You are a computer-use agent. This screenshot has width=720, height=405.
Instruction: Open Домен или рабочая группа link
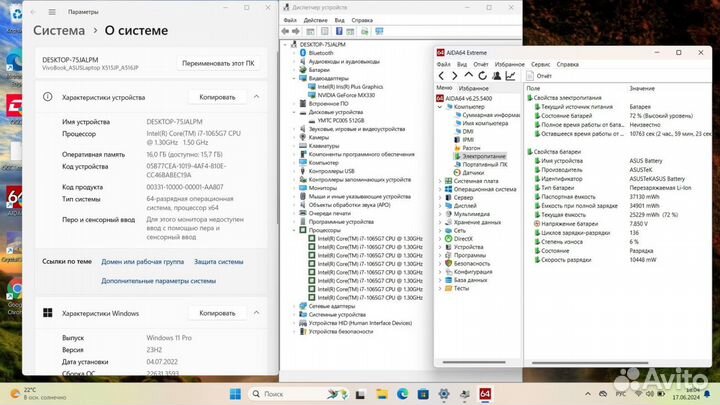click(142, 261)
